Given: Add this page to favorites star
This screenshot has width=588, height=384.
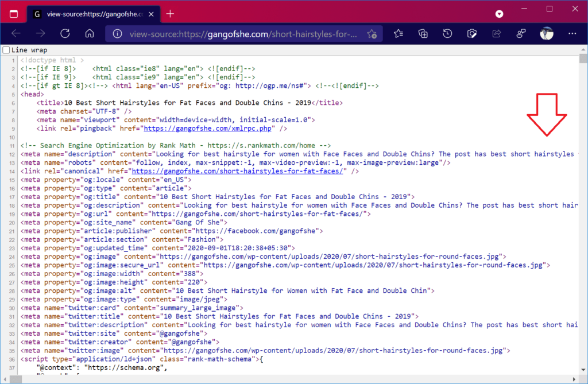Looking at the screenshot, I should coord(372,34).
